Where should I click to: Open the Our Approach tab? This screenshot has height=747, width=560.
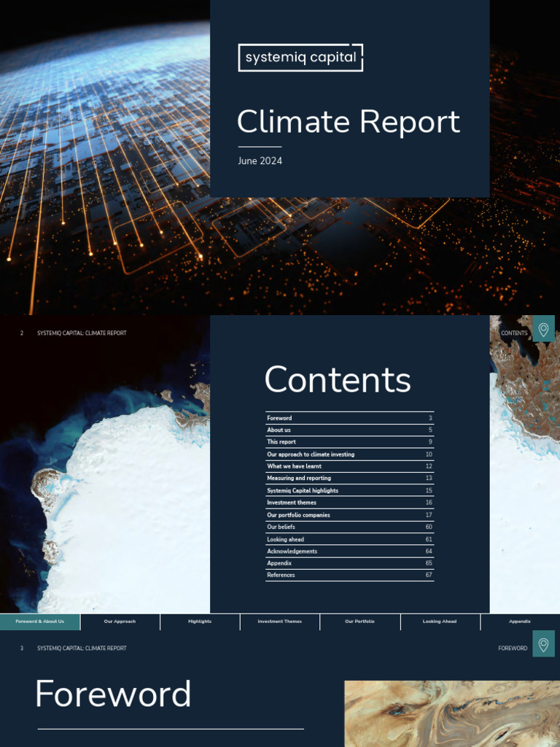point(120,622)
